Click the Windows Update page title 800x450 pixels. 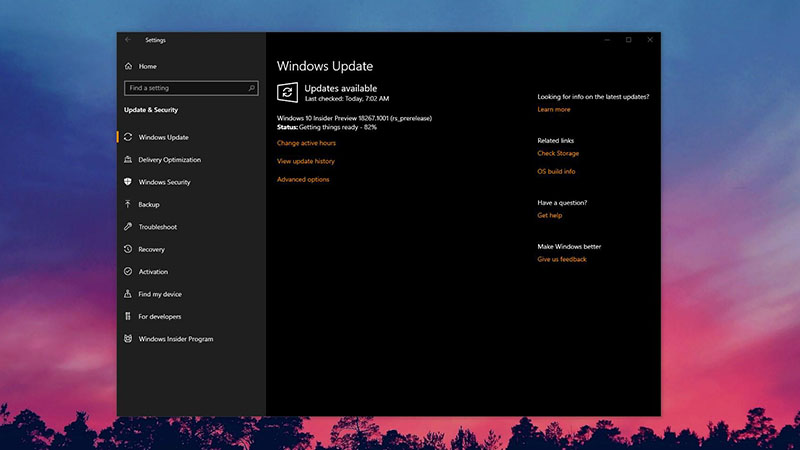coord(325,66)
